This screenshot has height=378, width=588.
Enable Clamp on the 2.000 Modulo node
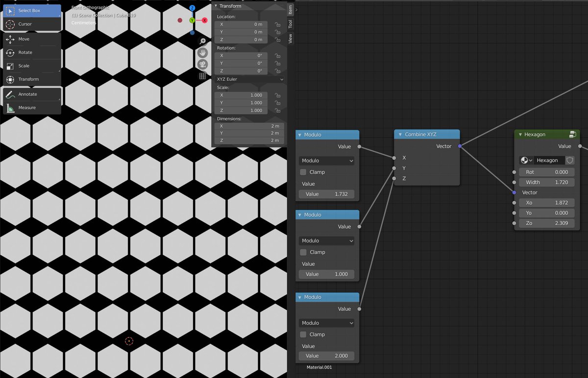[x=303, y=334]
